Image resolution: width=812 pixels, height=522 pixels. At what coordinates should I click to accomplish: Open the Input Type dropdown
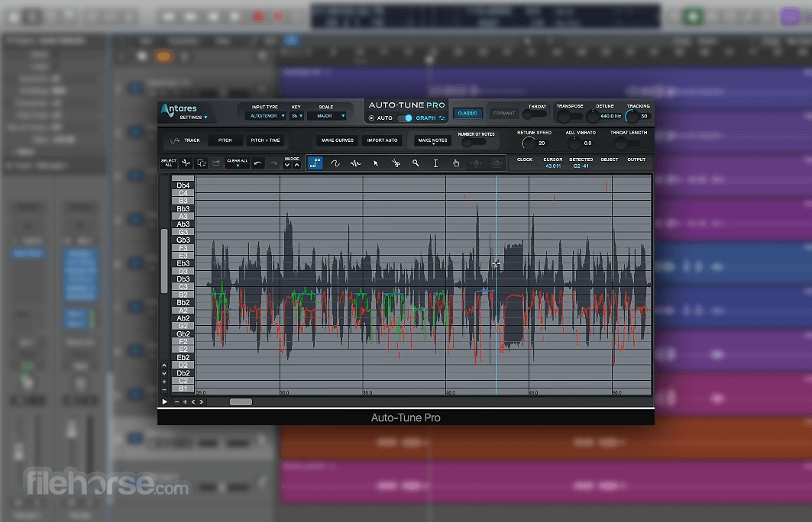point(265,116)
